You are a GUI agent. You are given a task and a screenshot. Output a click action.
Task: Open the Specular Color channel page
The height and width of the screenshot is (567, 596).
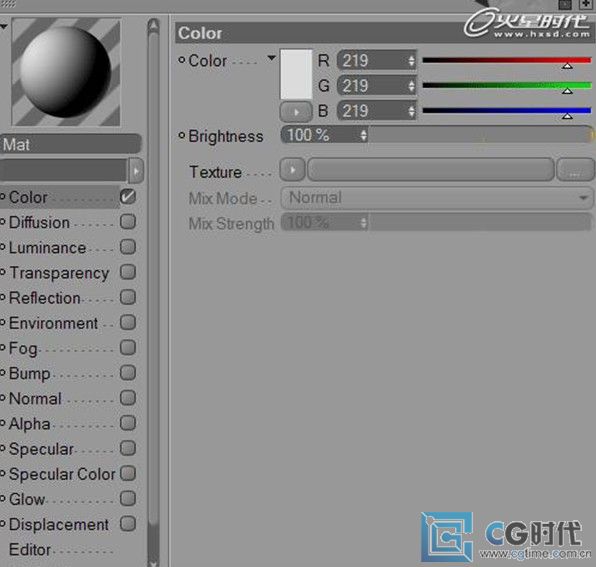point(62,474)
